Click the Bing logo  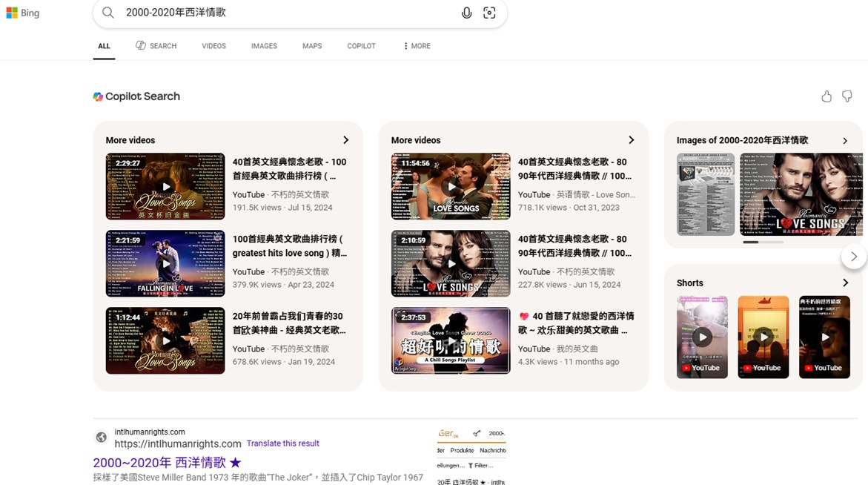23,13
